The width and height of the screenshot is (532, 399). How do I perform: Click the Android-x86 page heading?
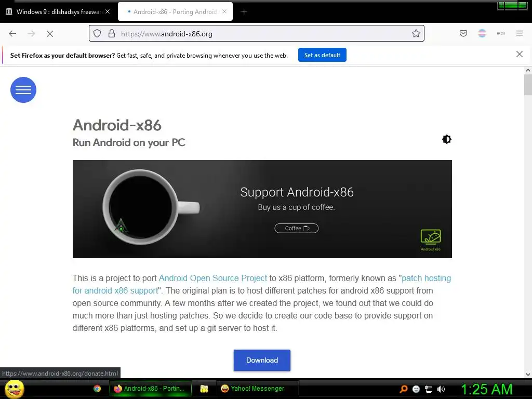(x=117, y=125)
